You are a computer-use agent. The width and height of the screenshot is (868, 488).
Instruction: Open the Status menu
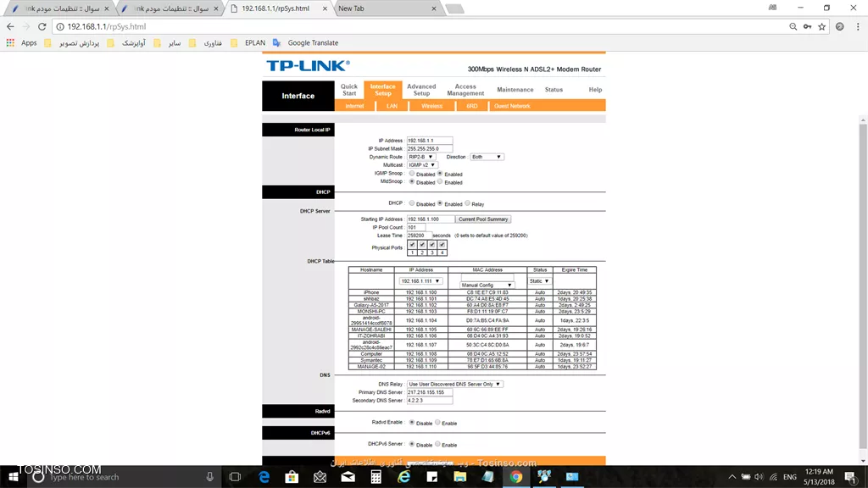[554, 90]
